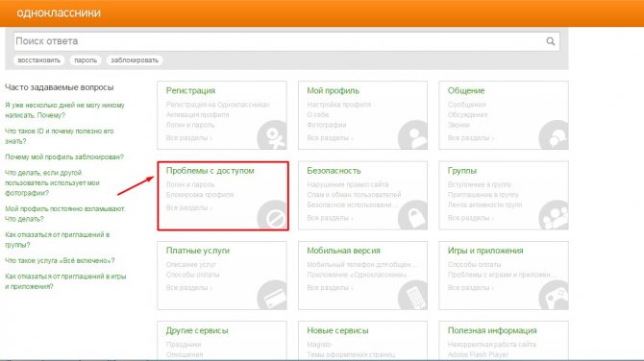Open Блокировка профиля subsection link
Screen dimensions: 644x361
(200, 195)
